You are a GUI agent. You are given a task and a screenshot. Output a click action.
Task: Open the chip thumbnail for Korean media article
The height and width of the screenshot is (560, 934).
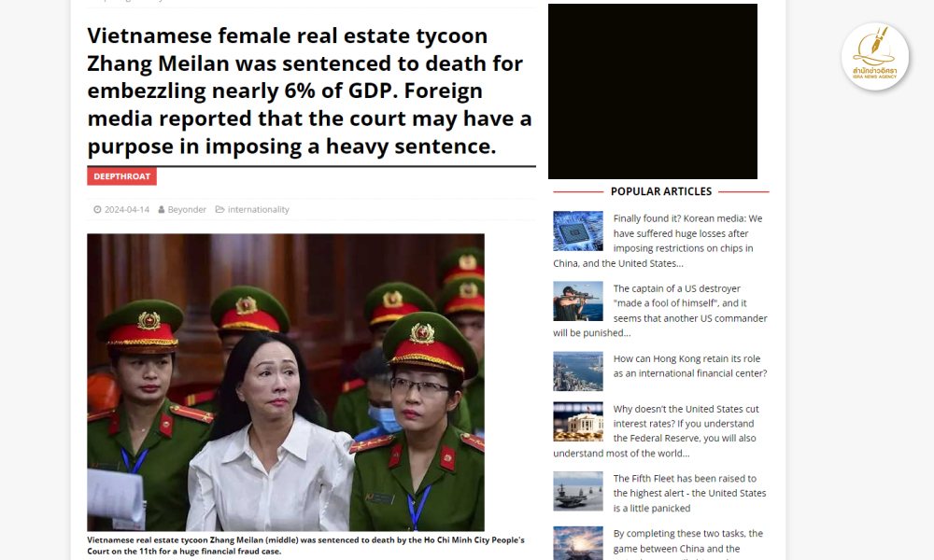[578, 231]
